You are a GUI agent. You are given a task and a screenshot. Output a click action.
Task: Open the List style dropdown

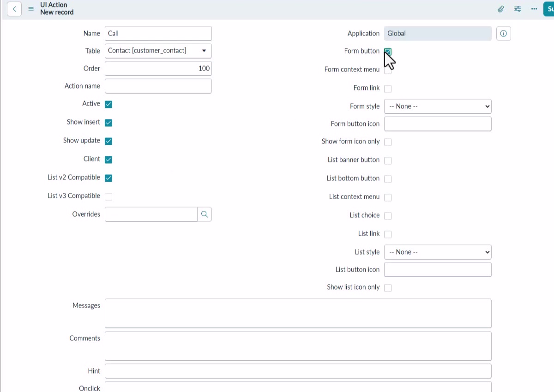coord(438,252)
